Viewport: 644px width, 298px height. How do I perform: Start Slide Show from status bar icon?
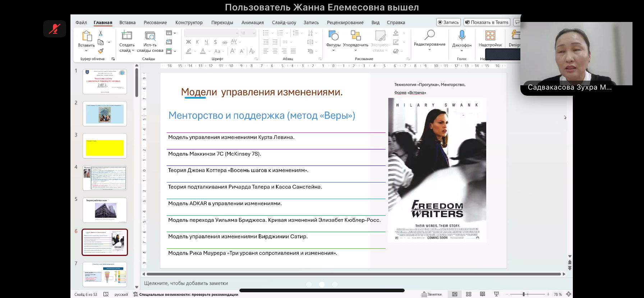point(496,294)
